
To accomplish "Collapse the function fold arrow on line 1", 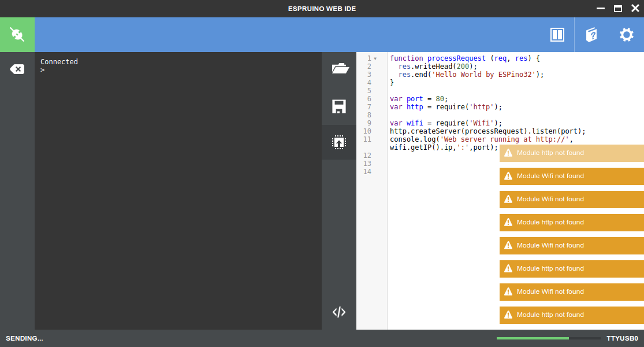I will coord(375,59).
